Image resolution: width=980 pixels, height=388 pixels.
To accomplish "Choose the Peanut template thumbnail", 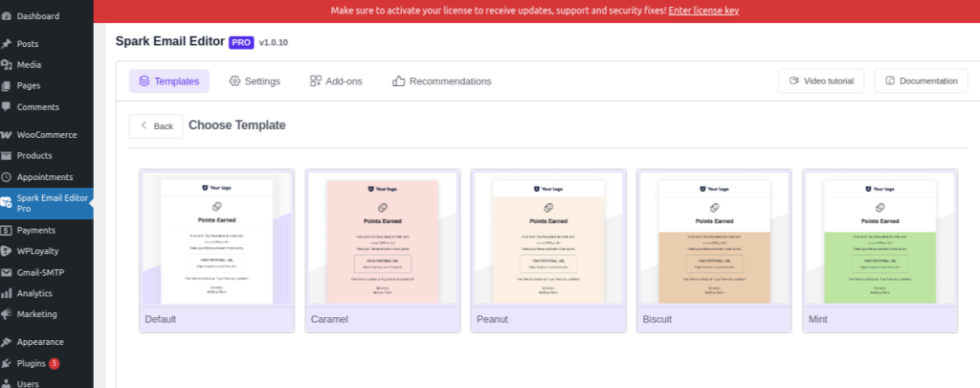I will pyautogui.click(x=548, y=239).
